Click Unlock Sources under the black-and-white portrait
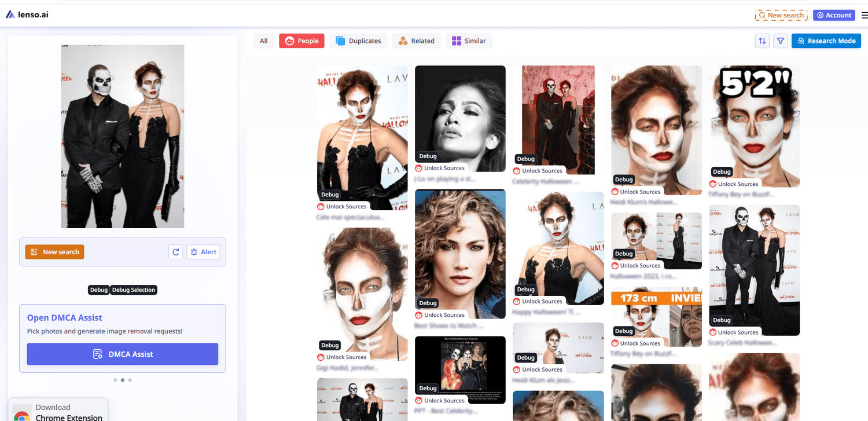This screenshot has height=421, width=868. coord(440,168)
